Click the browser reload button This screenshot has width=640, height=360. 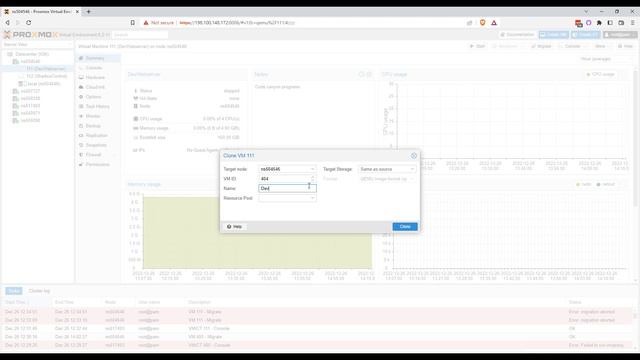click(x=29, y=23)
